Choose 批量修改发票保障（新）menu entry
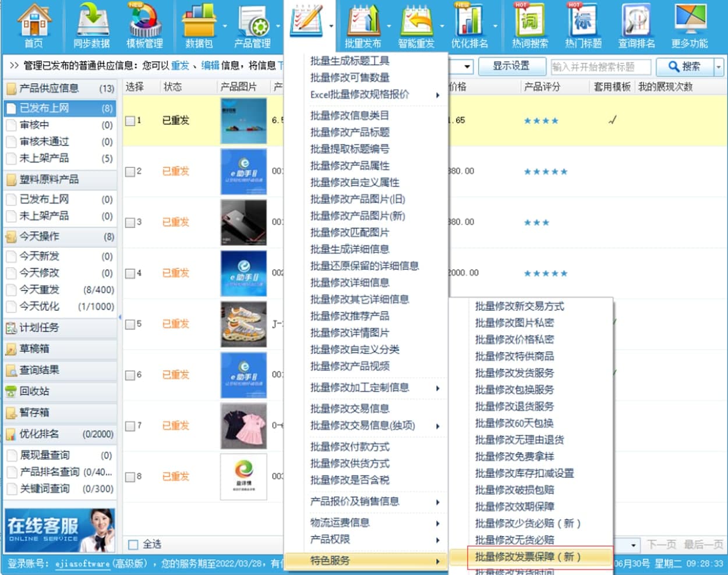Screen dimensions: 728x575 click(x=528, y=557)
